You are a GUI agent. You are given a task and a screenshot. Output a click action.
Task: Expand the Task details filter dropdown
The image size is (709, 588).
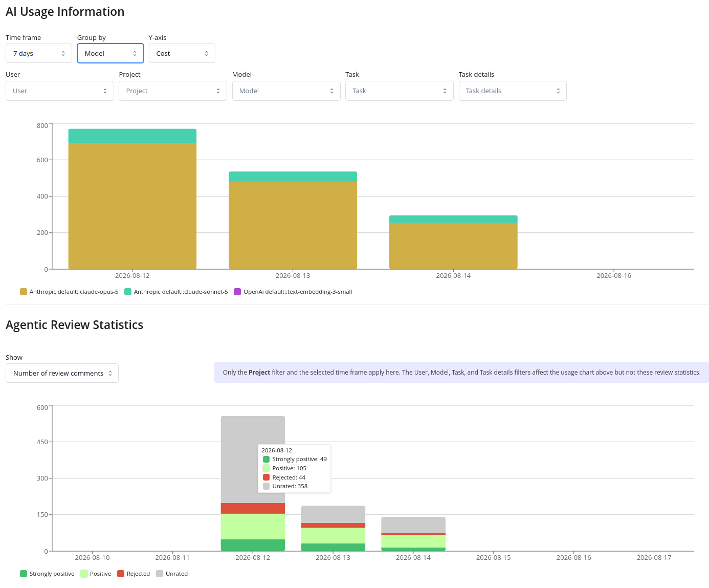point(513,91)
